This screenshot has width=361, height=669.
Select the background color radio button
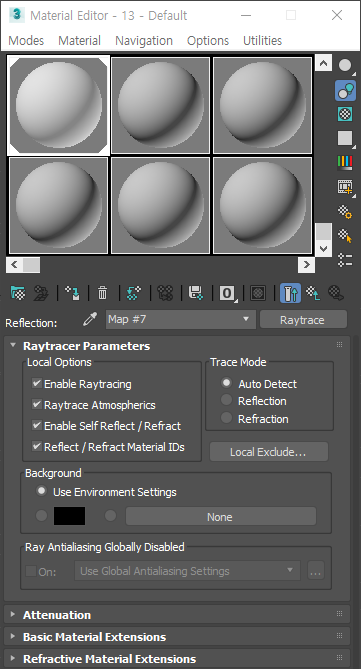[41, 516]
